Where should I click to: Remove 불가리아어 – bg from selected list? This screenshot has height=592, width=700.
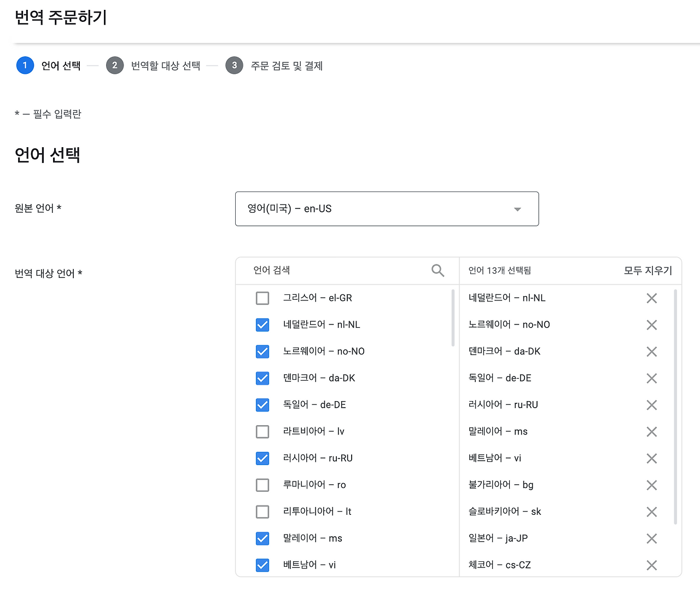tap(651, 485)
